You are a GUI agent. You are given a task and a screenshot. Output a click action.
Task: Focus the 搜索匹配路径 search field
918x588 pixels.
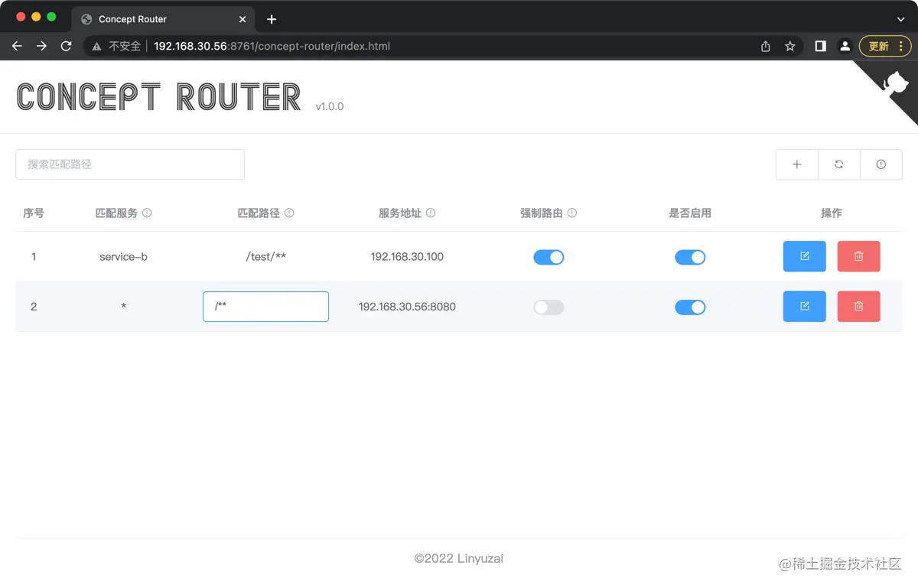[x=130, y=164]
